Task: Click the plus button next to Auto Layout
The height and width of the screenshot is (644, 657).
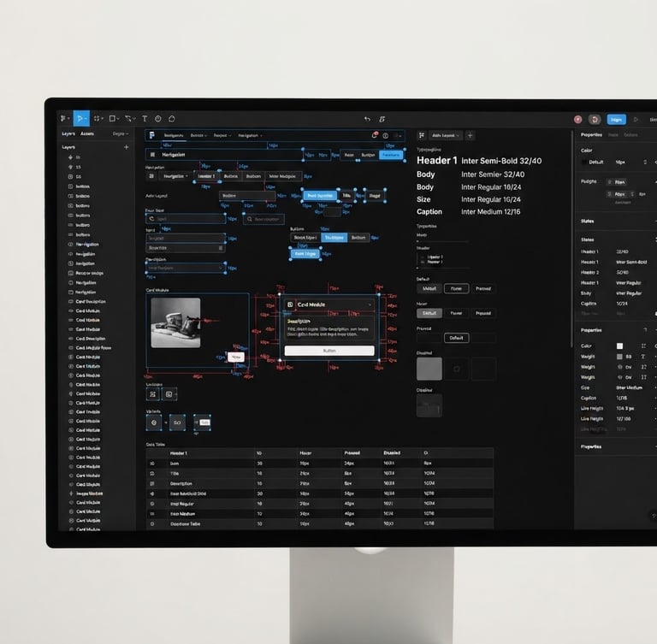Action: [x=471, y=135]
